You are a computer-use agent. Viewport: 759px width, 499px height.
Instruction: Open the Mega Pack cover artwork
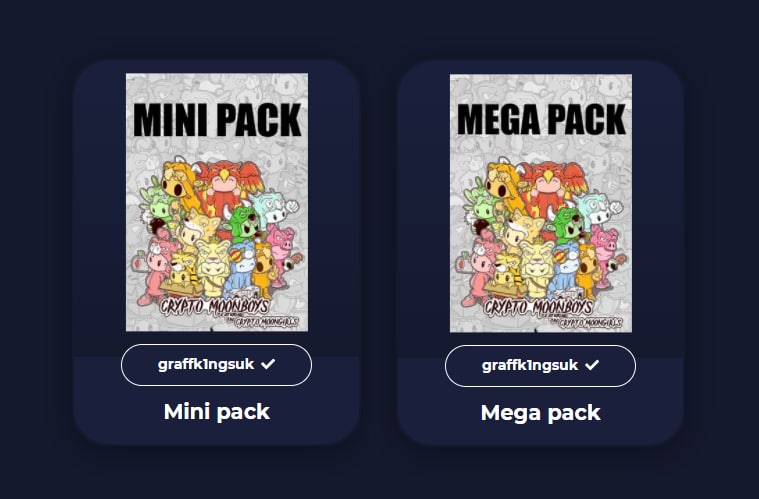coord(541,203)
